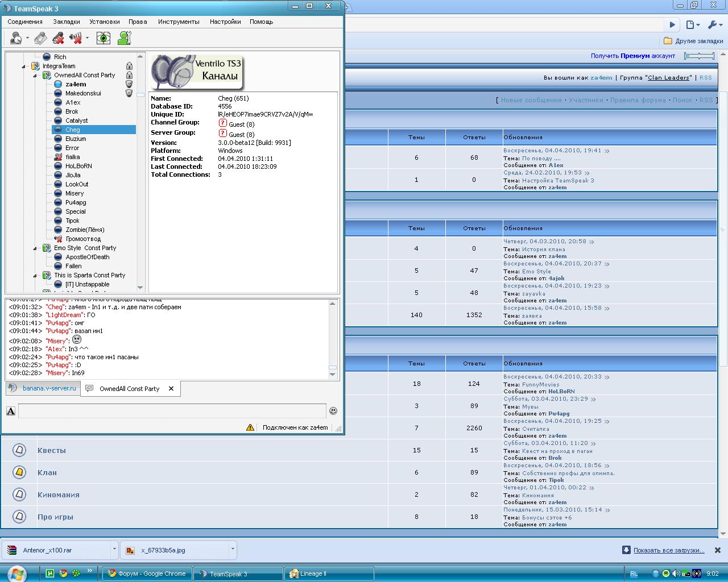Select user Makedonskui in the tree

click(x=83, y=93)
